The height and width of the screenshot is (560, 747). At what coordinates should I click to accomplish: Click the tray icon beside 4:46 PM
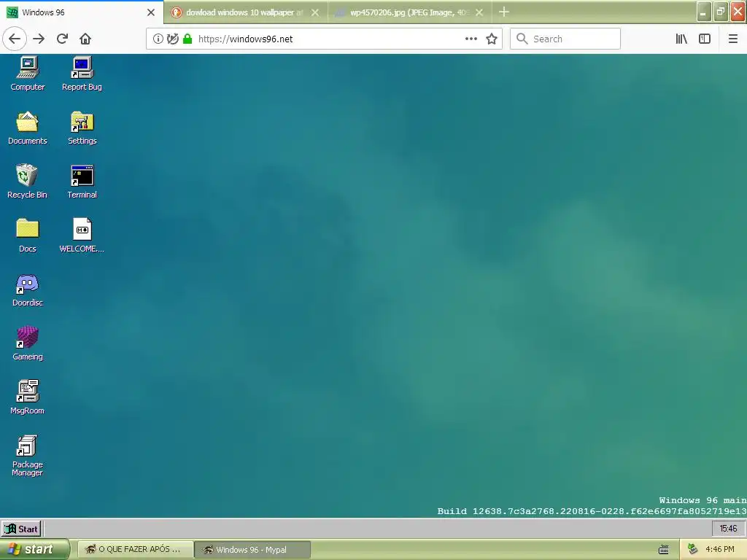click(x=693, y=550)
